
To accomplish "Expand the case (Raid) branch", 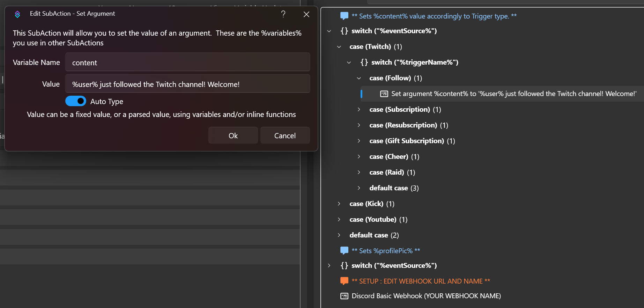I will coord(359,172).
